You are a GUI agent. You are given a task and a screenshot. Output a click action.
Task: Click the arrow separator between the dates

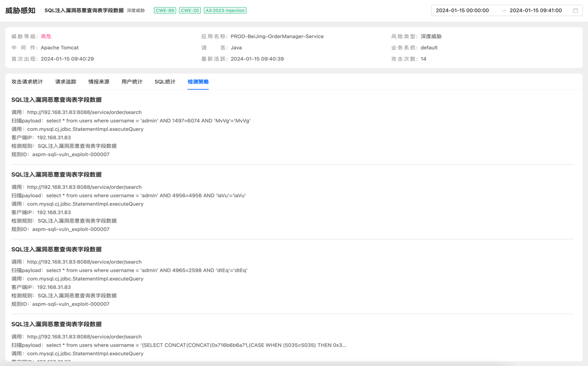click(503, 10)
